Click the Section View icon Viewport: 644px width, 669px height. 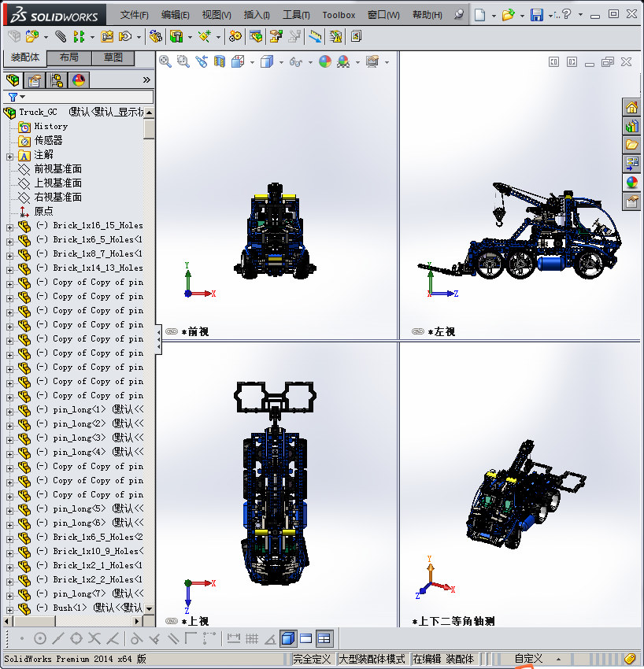pyautogui.click(x=220, y=62)
